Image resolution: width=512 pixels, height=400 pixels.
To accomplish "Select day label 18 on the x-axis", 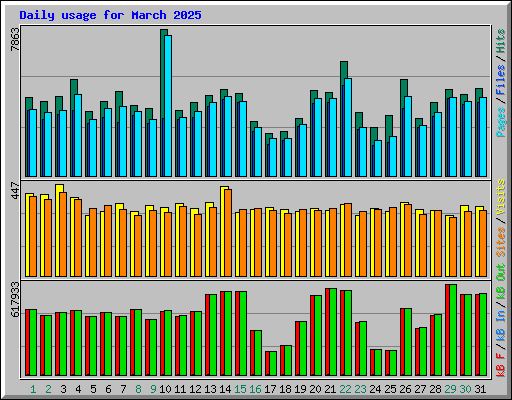I will point(285,389).
